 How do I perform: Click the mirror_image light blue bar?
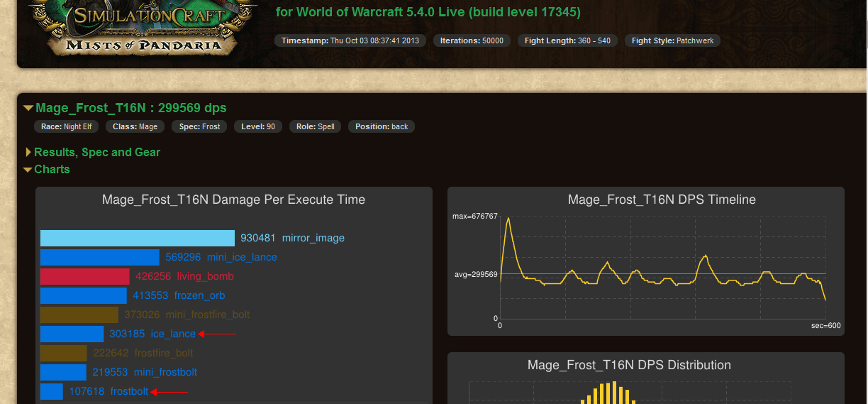[x=138, y=238]
